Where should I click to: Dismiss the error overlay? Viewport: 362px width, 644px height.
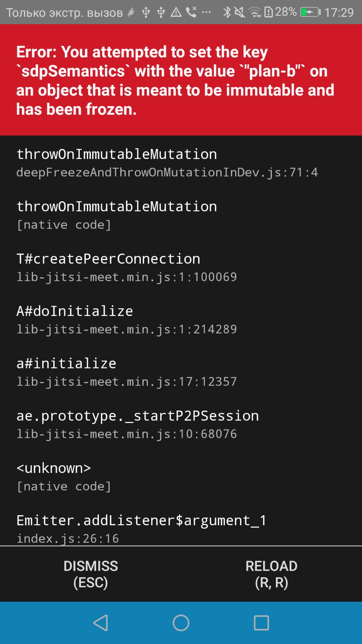pyautogui.click(x=90, y=574)
